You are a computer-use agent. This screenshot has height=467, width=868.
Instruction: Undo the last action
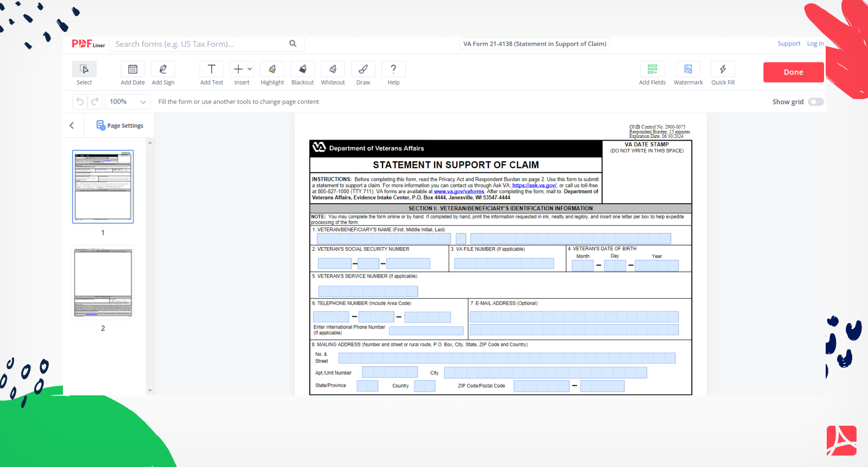pyautogui.click(x=80, y=102)
